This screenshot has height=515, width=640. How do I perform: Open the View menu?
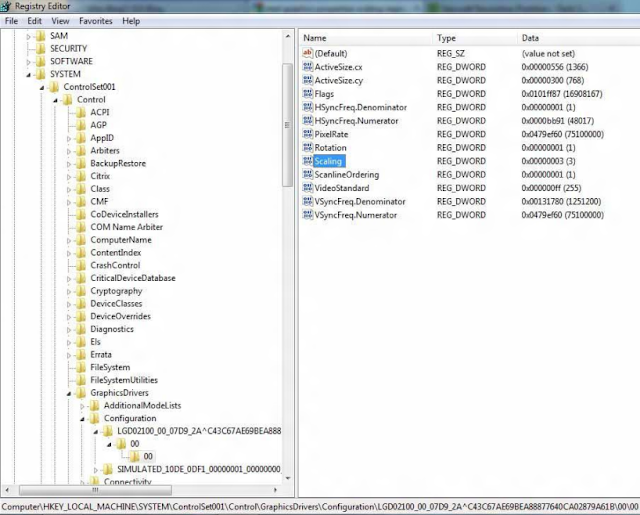60,21
